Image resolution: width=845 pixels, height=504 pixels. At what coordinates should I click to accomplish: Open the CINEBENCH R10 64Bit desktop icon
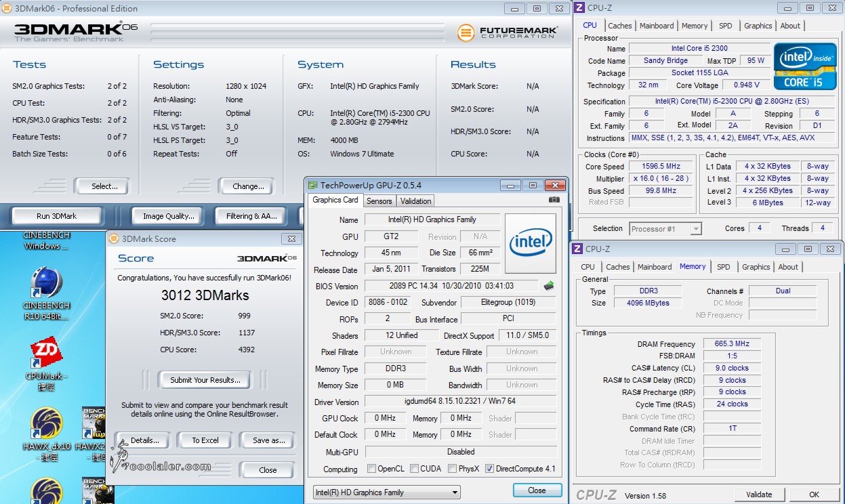47,291
